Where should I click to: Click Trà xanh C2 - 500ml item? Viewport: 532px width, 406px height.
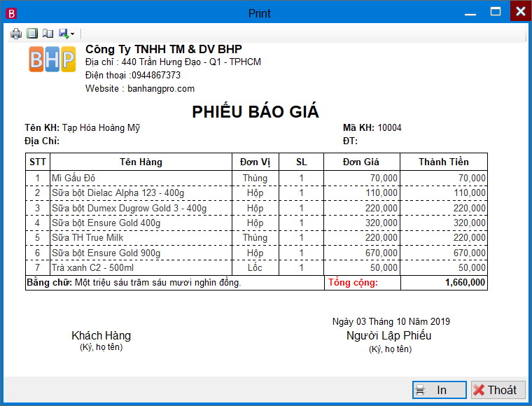point(92,267)
